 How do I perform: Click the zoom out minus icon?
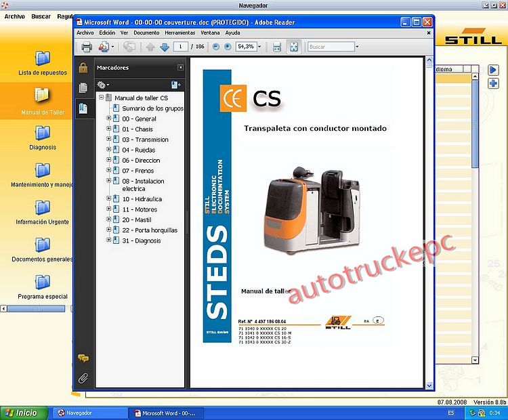click(x=216, y=47)
